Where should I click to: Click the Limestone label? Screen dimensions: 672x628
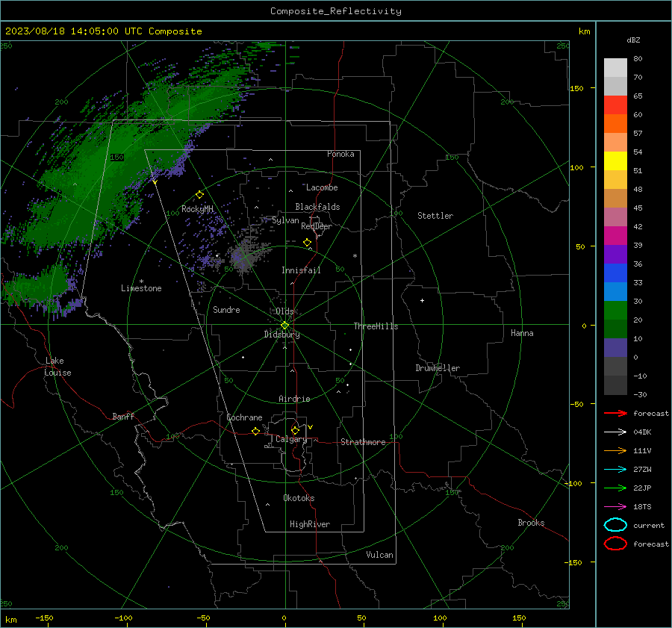pos(141,288)
